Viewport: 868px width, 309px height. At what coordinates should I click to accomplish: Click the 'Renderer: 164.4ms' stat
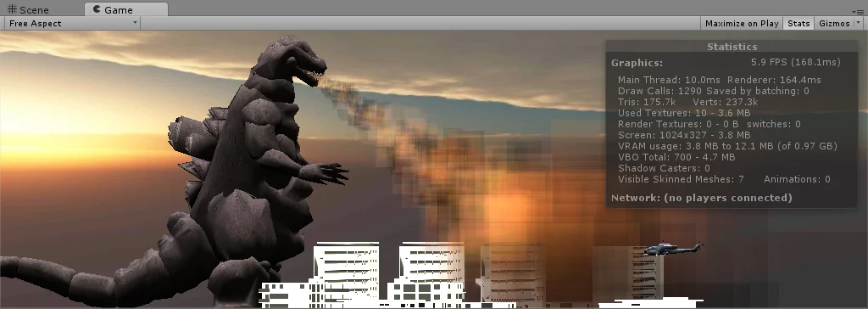[x=774, y=80]
